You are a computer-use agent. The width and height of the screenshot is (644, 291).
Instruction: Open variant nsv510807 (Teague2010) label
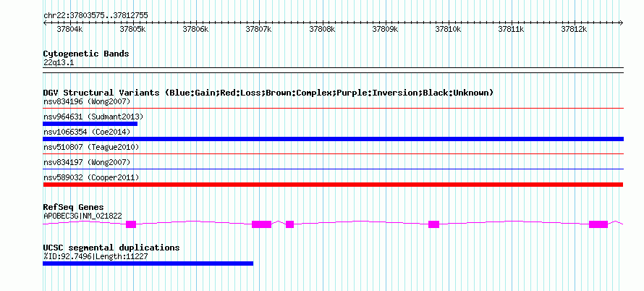(91, 147)
